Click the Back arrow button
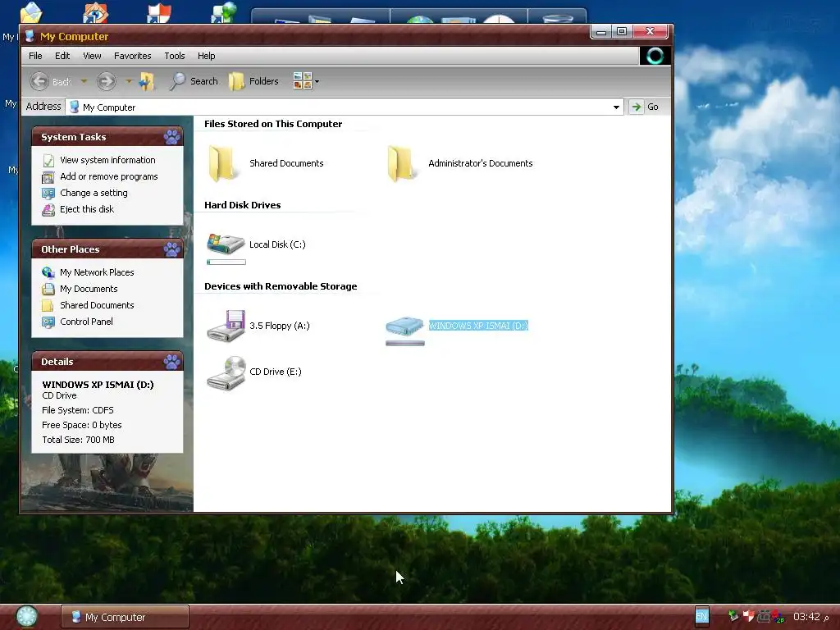 [39, 81]
